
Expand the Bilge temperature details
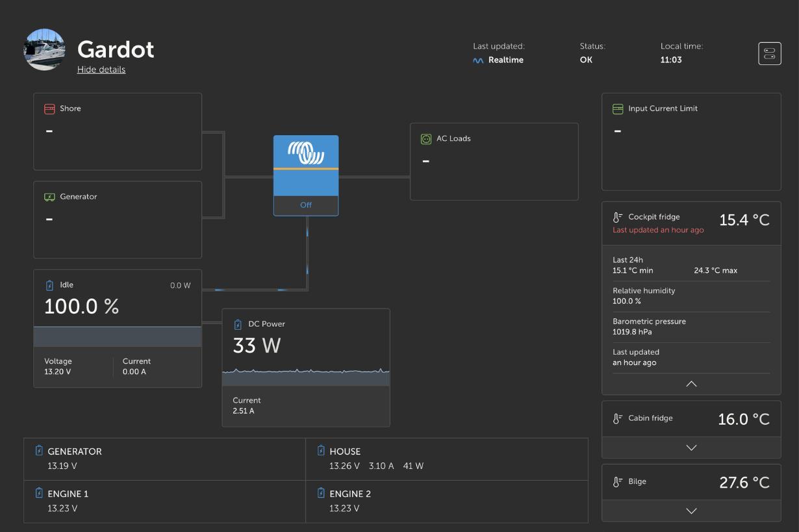point(691,511)
